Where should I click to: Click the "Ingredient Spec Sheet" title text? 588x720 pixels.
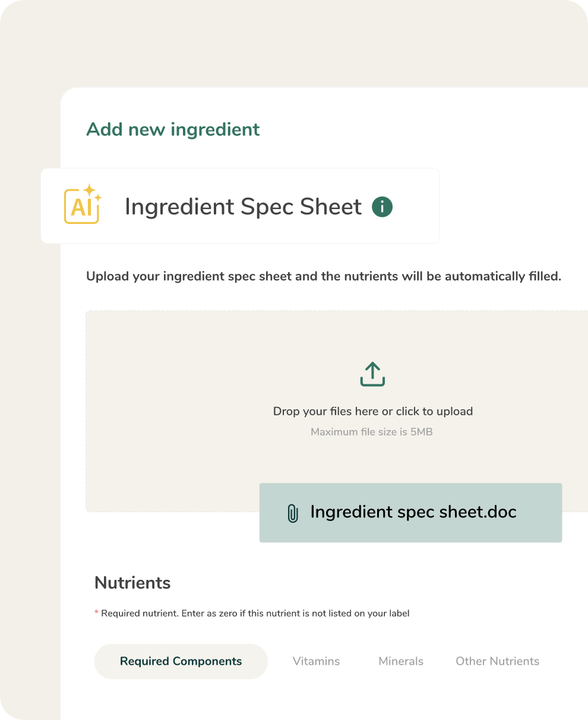point(243,207)
